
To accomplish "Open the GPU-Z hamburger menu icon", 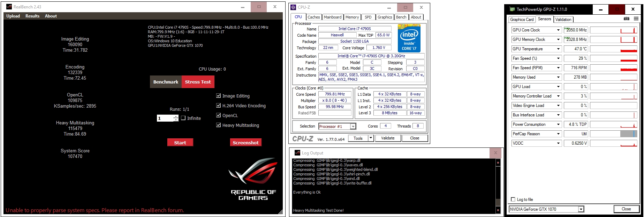I will [x=636, y=19].
